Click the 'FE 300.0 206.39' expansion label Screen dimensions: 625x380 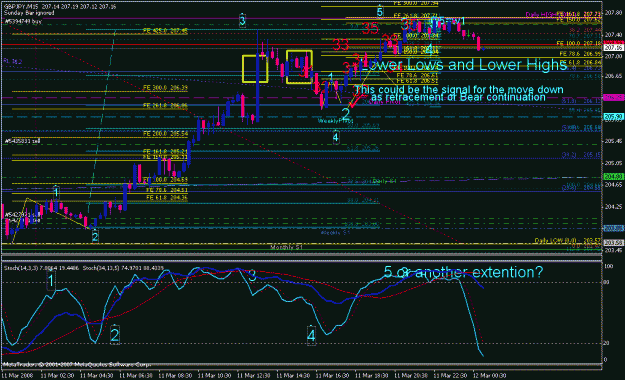[x=165, y=88]
